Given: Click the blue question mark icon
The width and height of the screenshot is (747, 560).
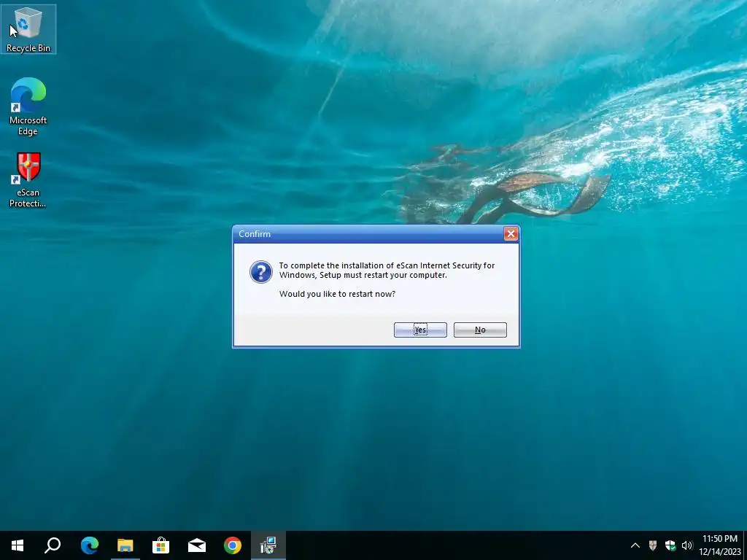Looking at the screenshot, I should pyautogui.click(x=261, y=272).
